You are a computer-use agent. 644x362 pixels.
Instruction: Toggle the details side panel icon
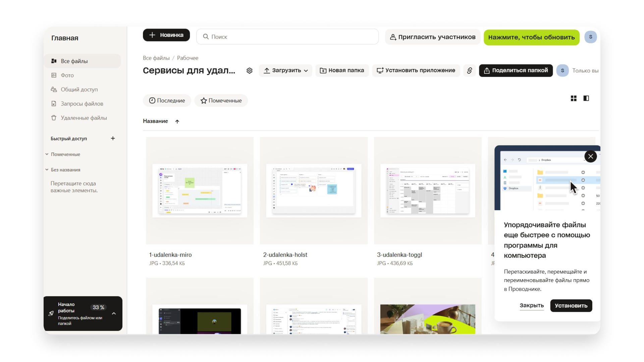tap(586, 98)
